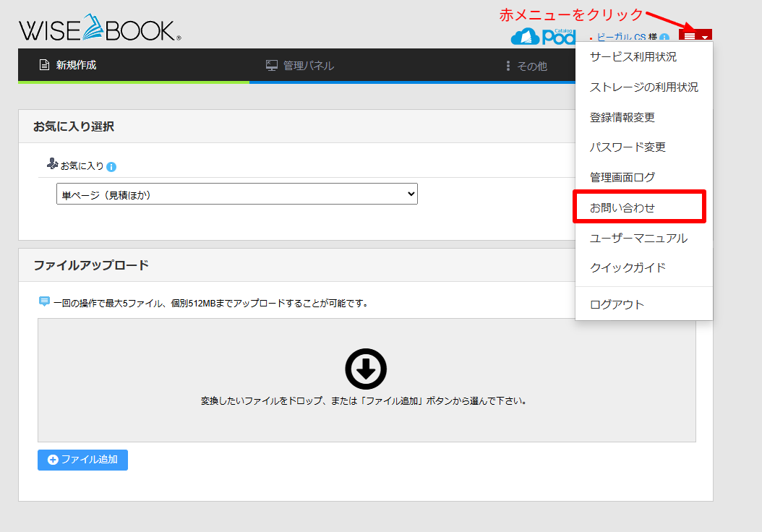Screen dimensions: 762x532
Task: Click info icon beside ビーガル CS 様
Action: (x=664, y=38)
